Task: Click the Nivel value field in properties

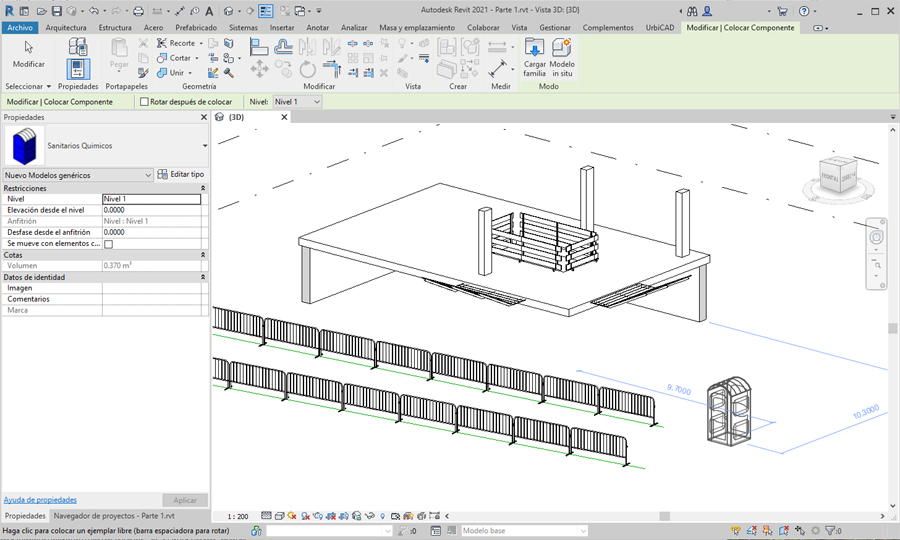Action: (151, 199)
